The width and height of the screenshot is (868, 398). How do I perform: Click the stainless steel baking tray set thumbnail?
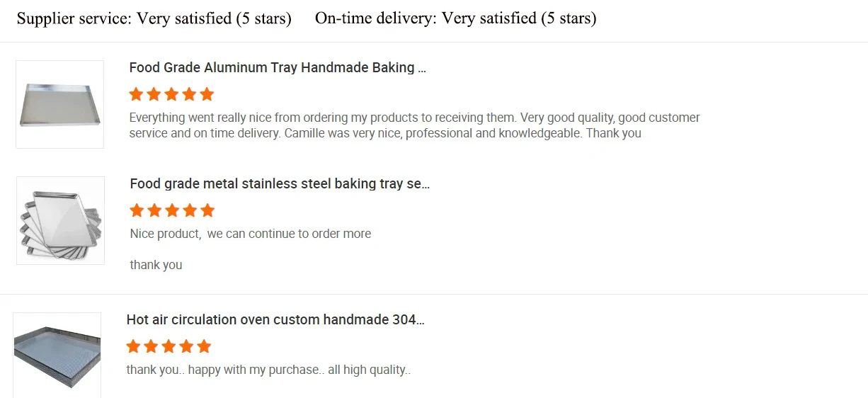click(60, 220)
